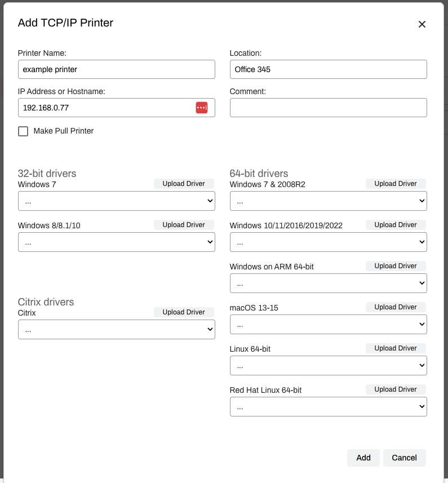
Task: Click the Add button
Action: (363, 458)
